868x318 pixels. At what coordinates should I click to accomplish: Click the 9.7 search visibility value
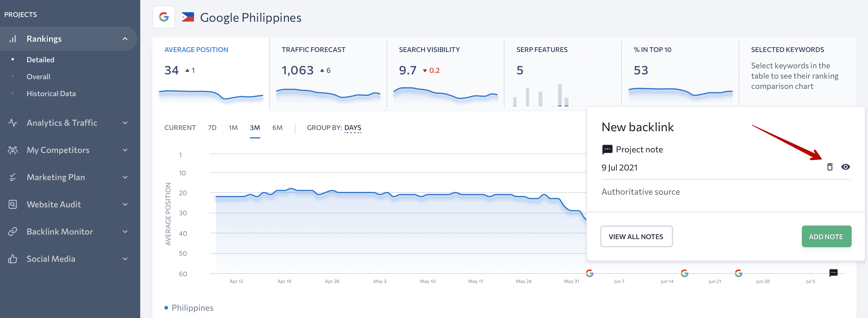click(408, 70)
